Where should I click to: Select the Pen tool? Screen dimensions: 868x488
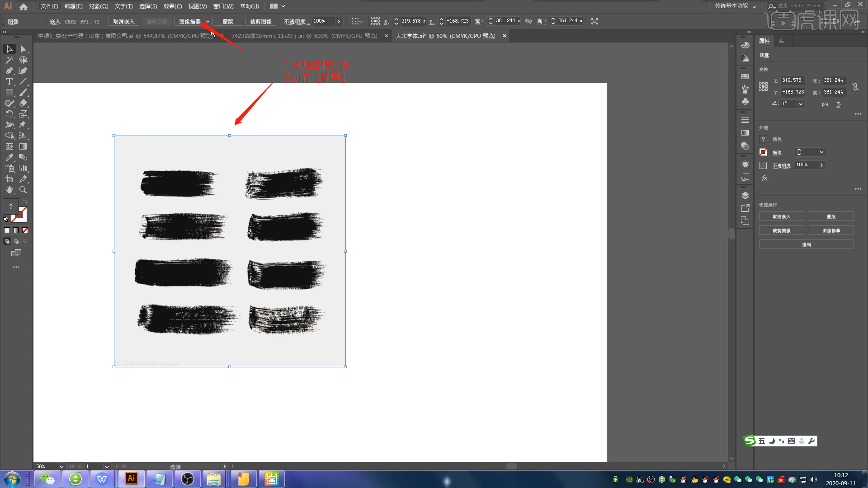9,70
